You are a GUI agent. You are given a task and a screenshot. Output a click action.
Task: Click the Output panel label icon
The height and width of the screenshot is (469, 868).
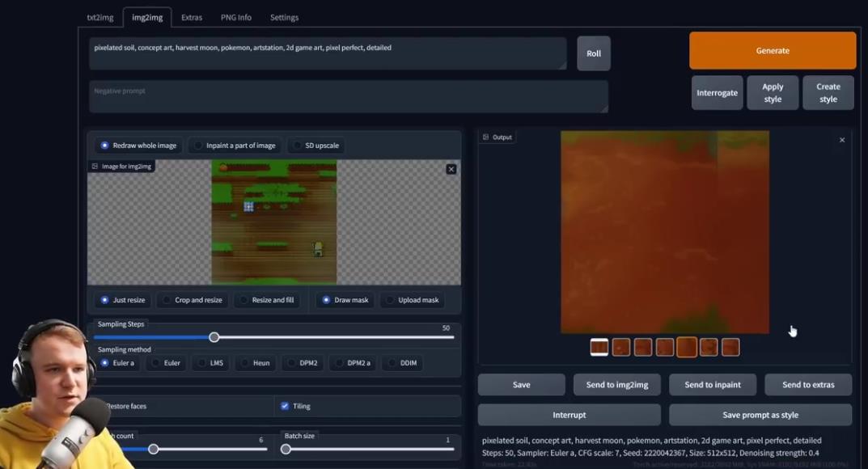(485, 137)
